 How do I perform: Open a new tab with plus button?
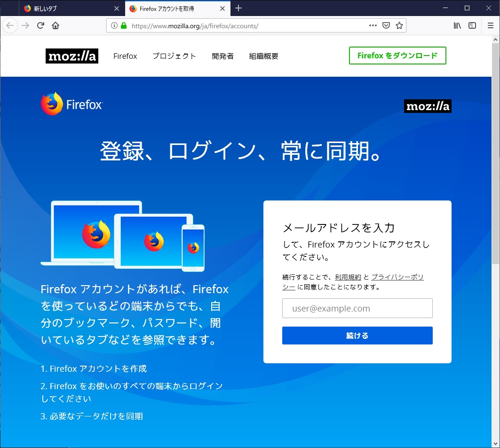point(238,8)
